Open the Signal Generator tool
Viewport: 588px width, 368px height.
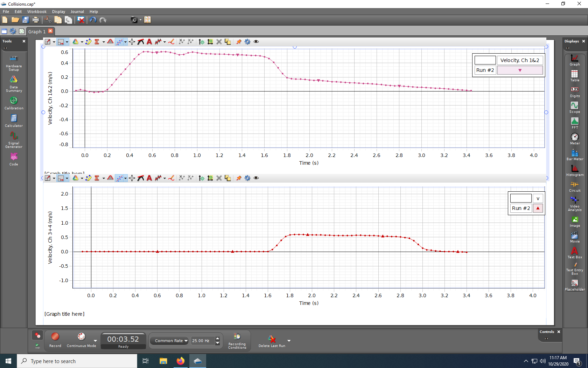click(x=14, y=139)
